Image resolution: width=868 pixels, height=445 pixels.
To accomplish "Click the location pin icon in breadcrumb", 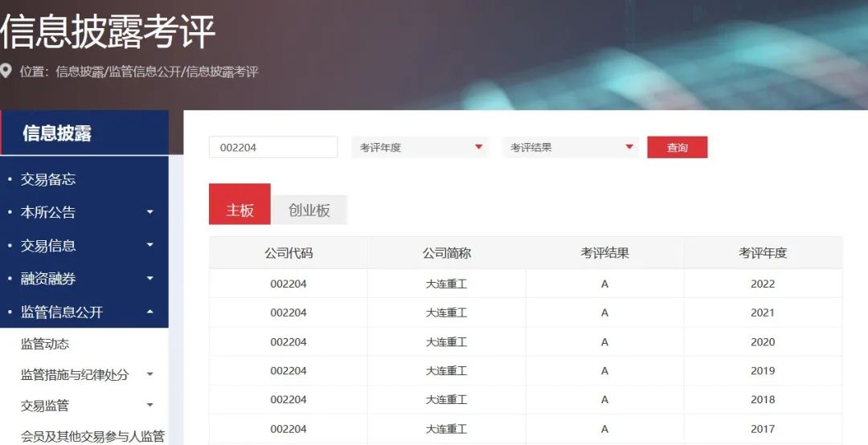I will pyautogui.click(x=6, y=71).
